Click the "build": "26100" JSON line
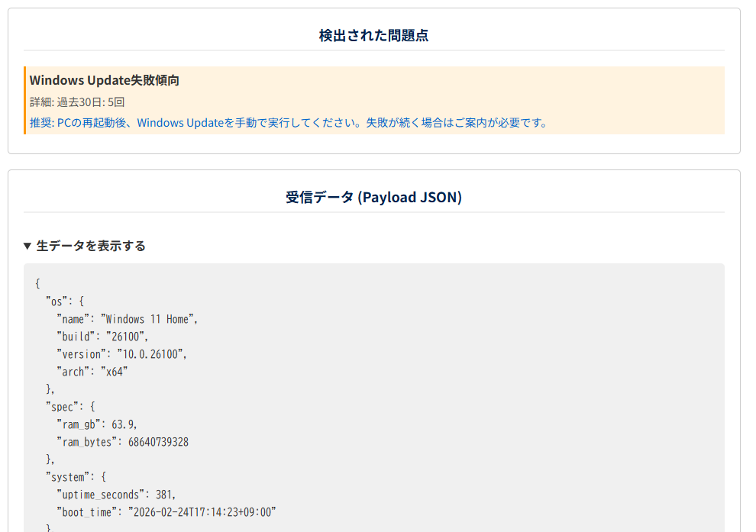The height and width of the screenshot is (532, 756). (102, 337)
